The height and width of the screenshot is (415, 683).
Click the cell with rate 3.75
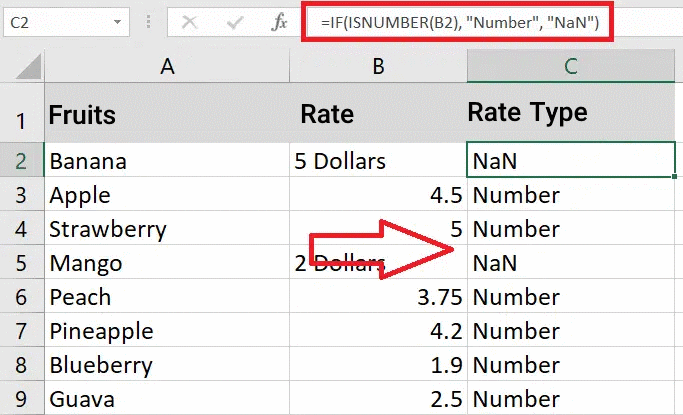coord(378,298)
